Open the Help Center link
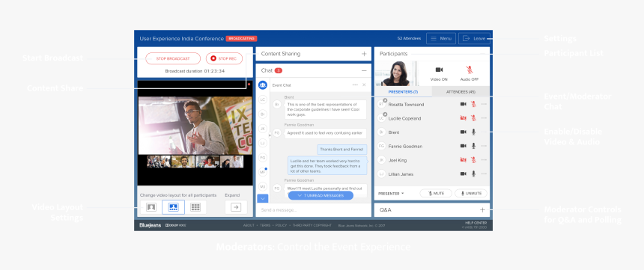Image resolution: width=644 pixels, height=270 pixels. click(x=476, y=223)
